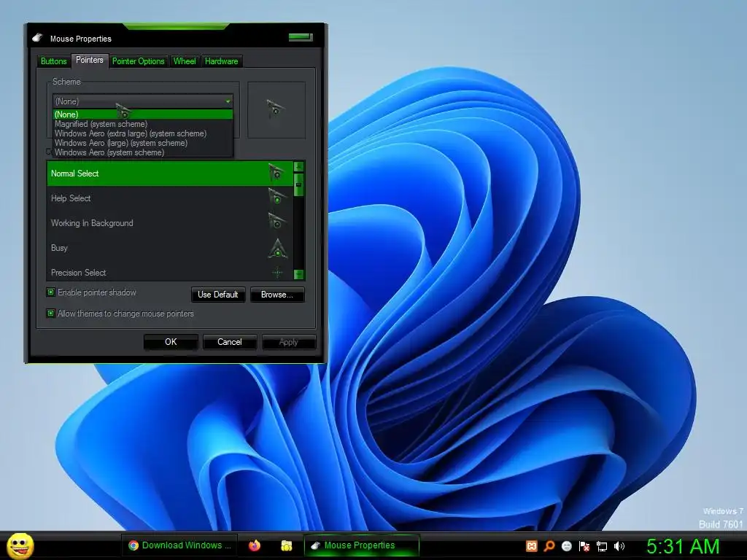This screenshot has height=560, width=747.
Task: Open Action Center flag tray icon
Action: pos(584,546)
